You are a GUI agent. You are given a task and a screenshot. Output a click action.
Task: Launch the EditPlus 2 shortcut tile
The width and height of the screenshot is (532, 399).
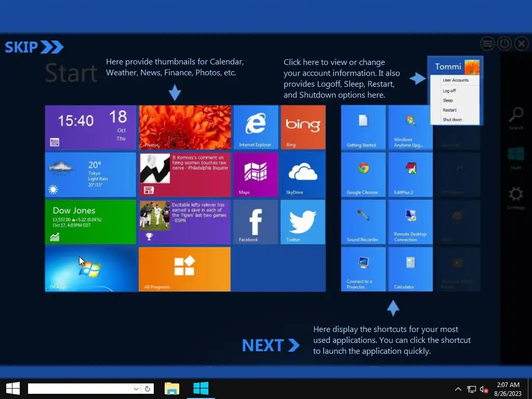coord(410,175)
